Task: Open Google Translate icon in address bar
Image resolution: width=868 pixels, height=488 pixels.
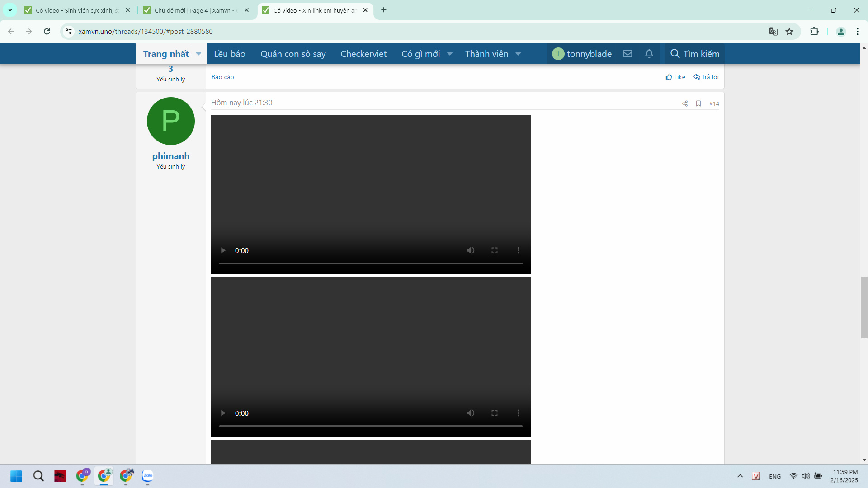Action: pos(774,31)
